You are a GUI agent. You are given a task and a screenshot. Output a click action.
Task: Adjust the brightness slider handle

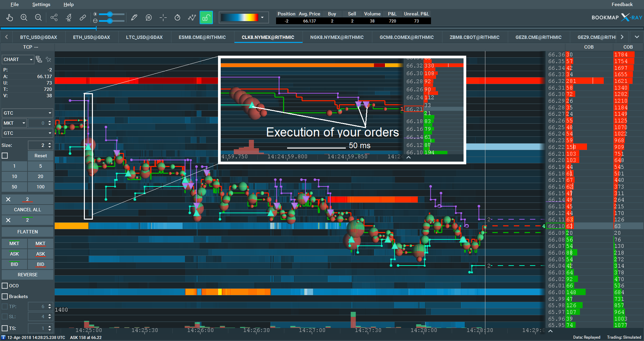[110, 14]
